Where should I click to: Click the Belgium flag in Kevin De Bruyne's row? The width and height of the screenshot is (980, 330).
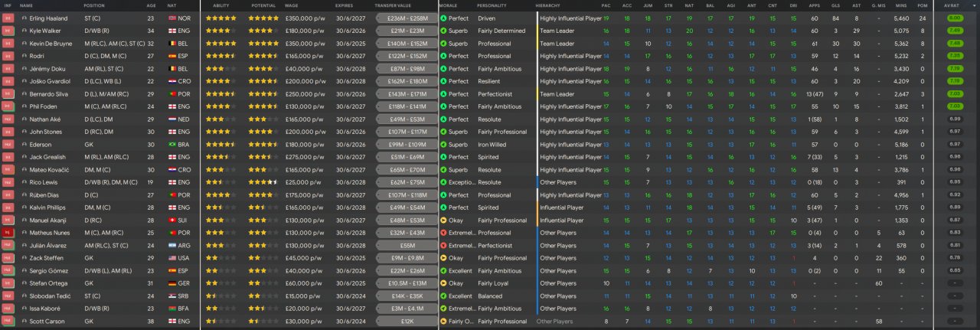pos(171,43)
